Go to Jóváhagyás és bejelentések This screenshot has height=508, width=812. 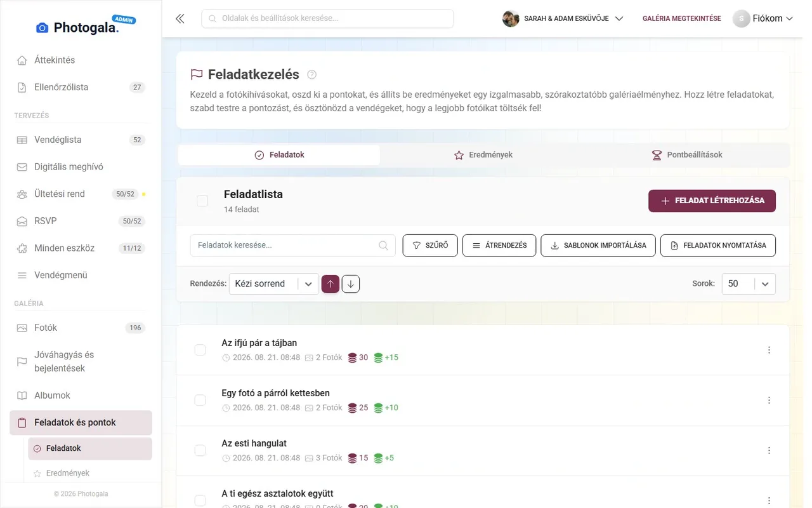81,361
